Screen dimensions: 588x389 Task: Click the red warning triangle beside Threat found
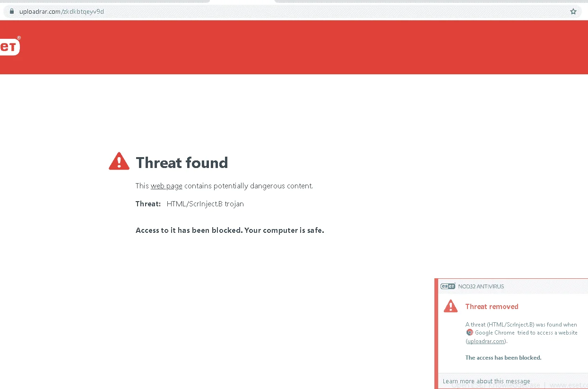tap(119, 161)
